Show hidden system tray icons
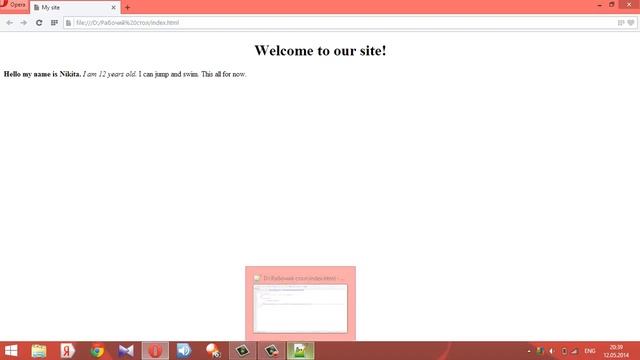The width and height of the screenshot is (640, 360). [529, 351]
